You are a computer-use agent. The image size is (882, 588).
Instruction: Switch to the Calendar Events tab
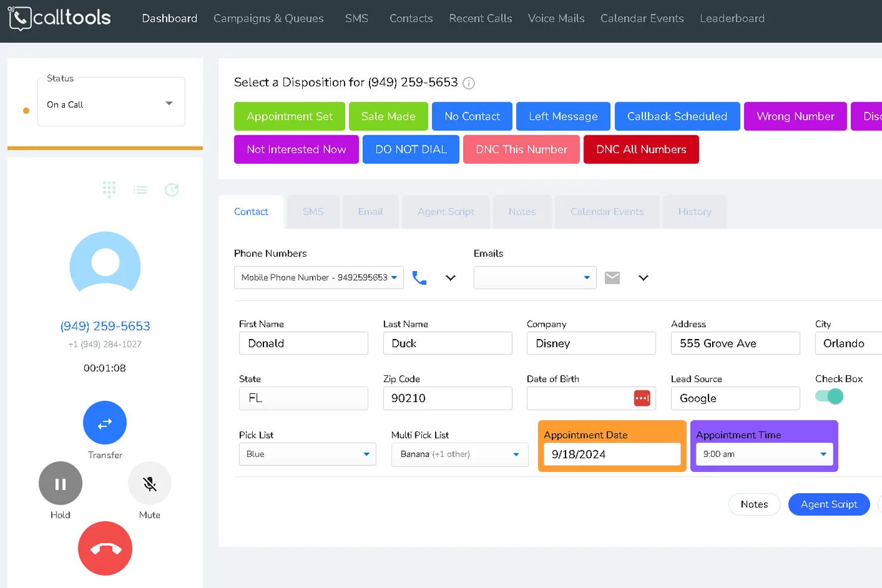pyautogui.click(x=607, y=211)
